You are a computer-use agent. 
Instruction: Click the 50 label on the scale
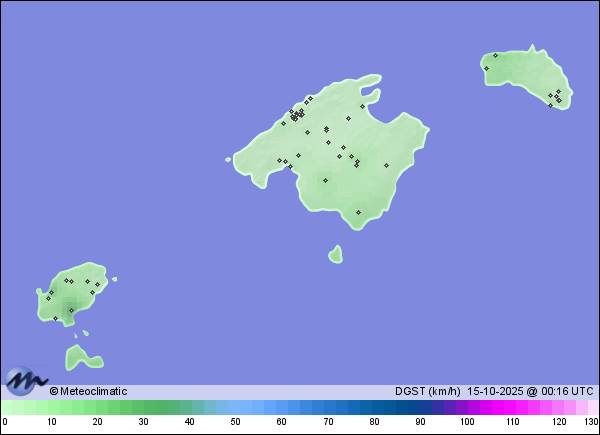coord(236,423)
